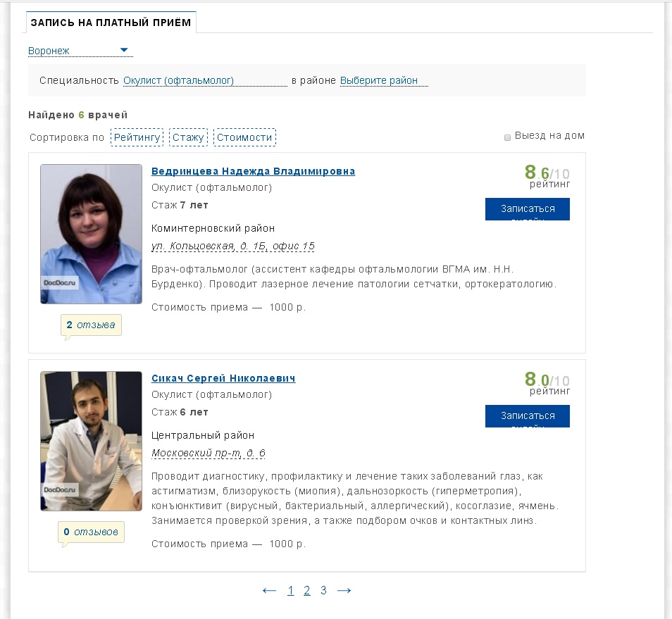Click the Найдено 6 врачей heading
The height and width of the screenshot is (619, 672).
(78, 115)
